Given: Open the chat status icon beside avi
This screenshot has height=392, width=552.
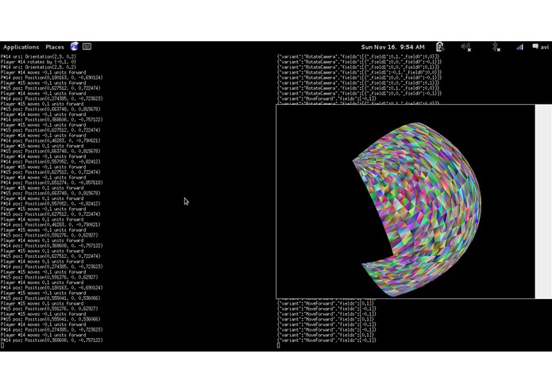Looking at the screenshot, I should (535, 46).
